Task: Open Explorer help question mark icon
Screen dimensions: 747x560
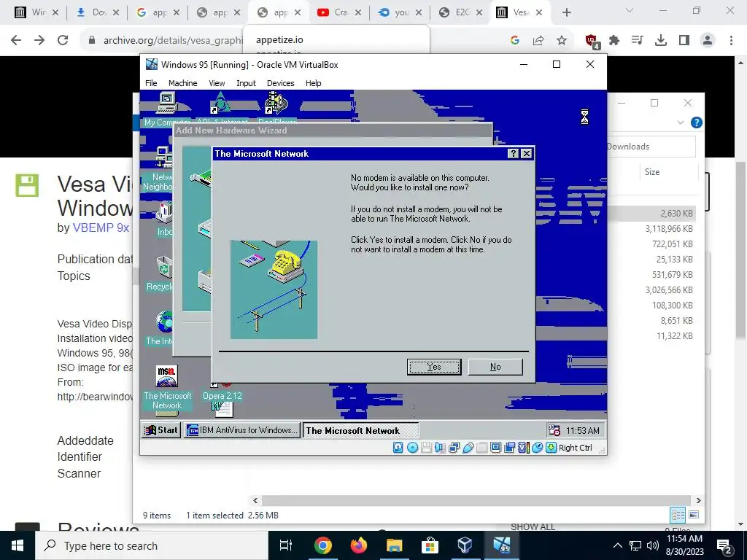Action: (x=696, y=122)
